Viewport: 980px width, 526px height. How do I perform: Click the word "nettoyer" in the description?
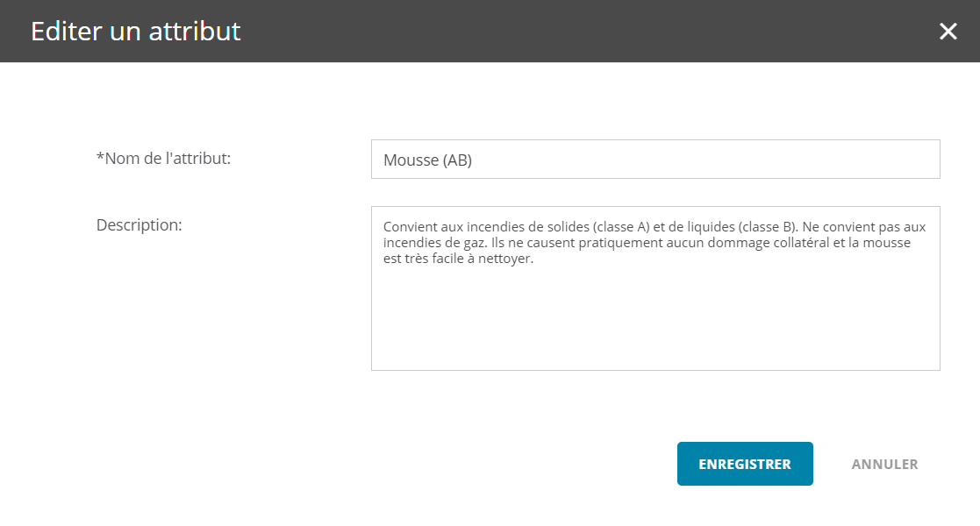504,258
